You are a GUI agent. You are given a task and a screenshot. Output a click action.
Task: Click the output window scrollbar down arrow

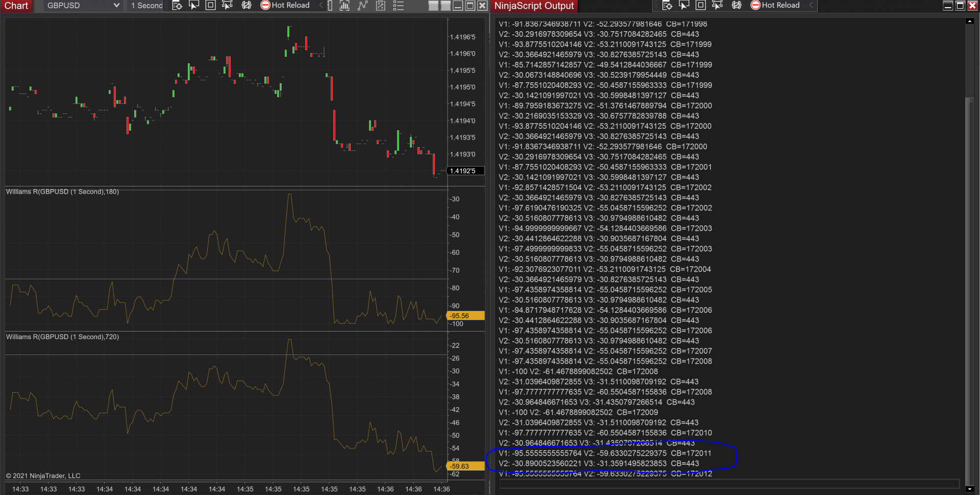969,489
